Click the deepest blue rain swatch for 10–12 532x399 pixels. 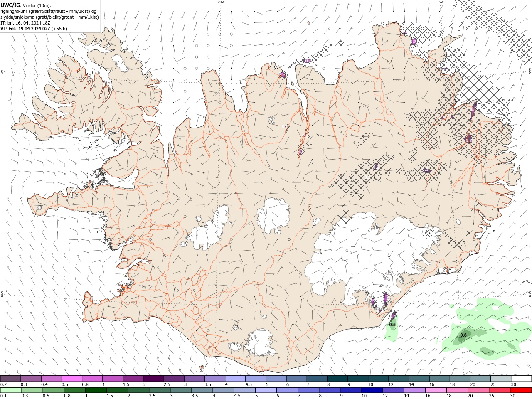(372, 390)
